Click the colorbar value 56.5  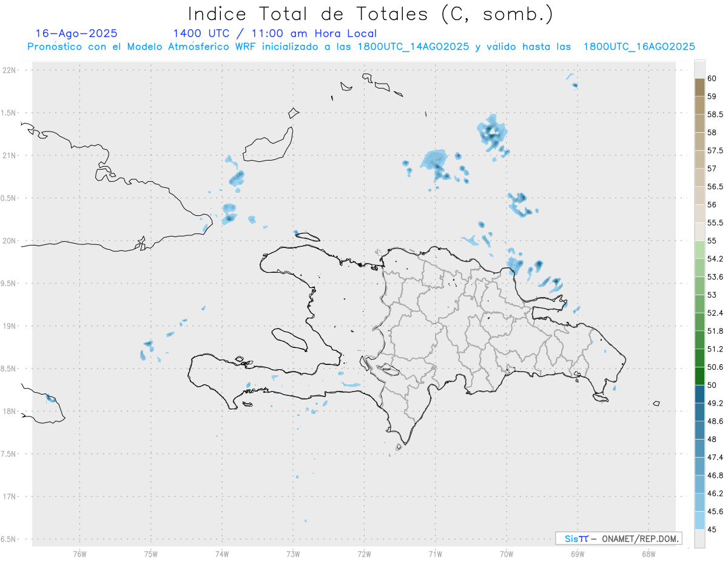[x=715, y=187]
